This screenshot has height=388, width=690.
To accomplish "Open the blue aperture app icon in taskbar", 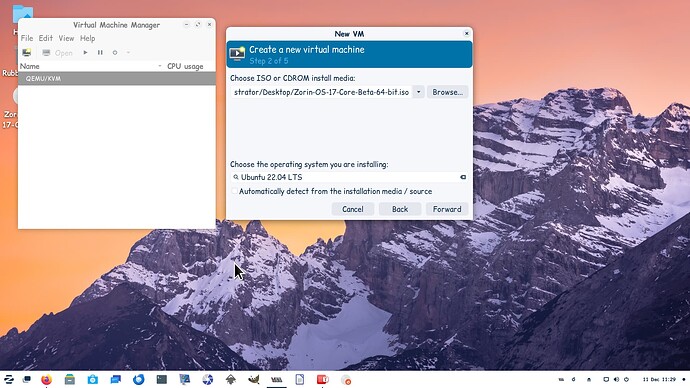I will tap(208, 379).
